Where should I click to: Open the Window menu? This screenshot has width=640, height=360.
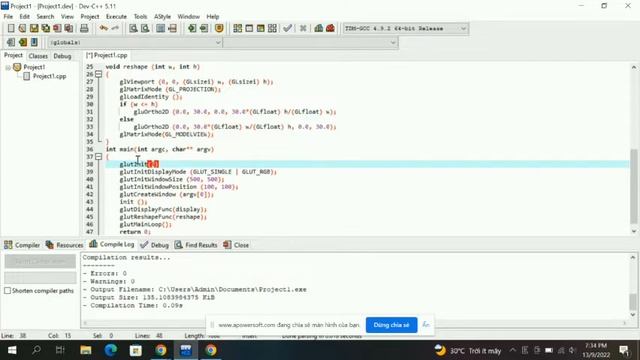[x=189, y=16]
